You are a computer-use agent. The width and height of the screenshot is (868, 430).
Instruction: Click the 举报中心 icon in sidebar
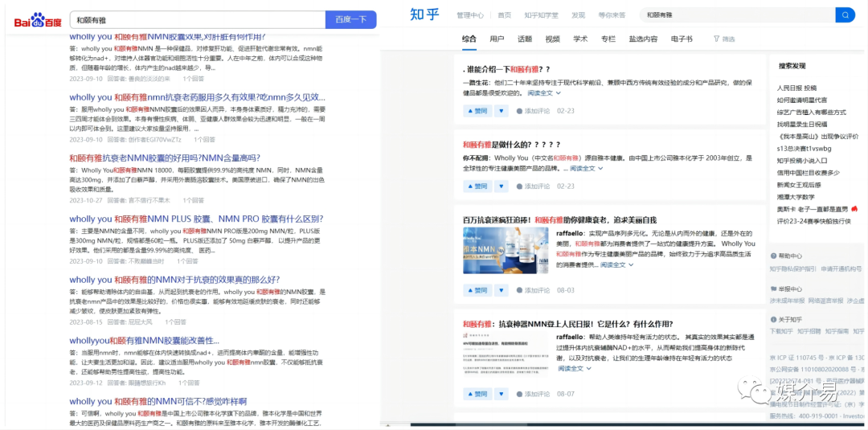(x=772, y=289)
